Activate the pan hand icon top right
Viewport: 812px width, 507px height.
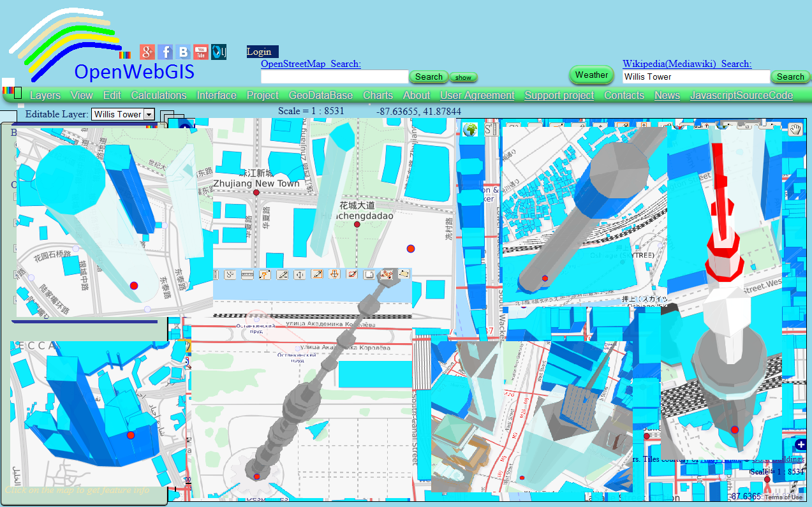click(x=795, y=129)
